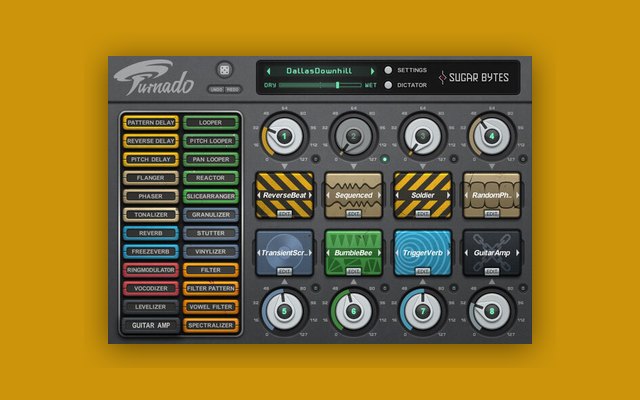The width and height of the screenshot is (640, 400).
Task: Click right arrow on GuitarAmp pad
Action: coord(518,253)
